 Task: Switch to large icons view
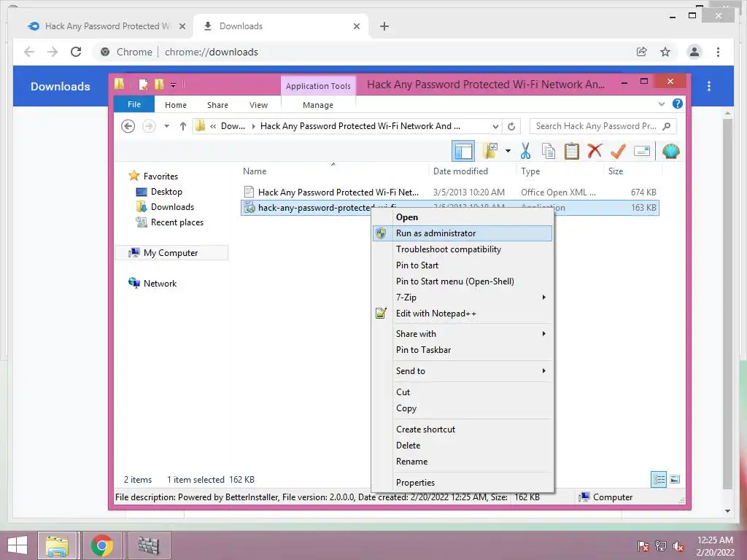click(x=675, y=480)
